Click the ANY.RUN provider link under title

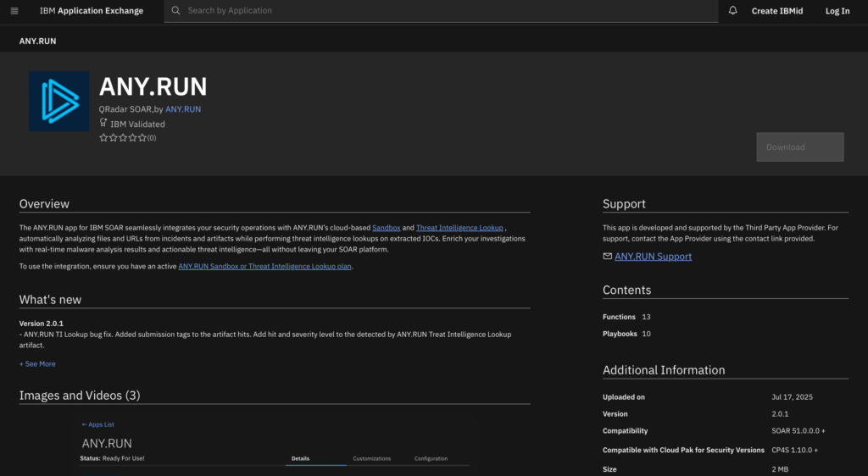click(183, 109)
